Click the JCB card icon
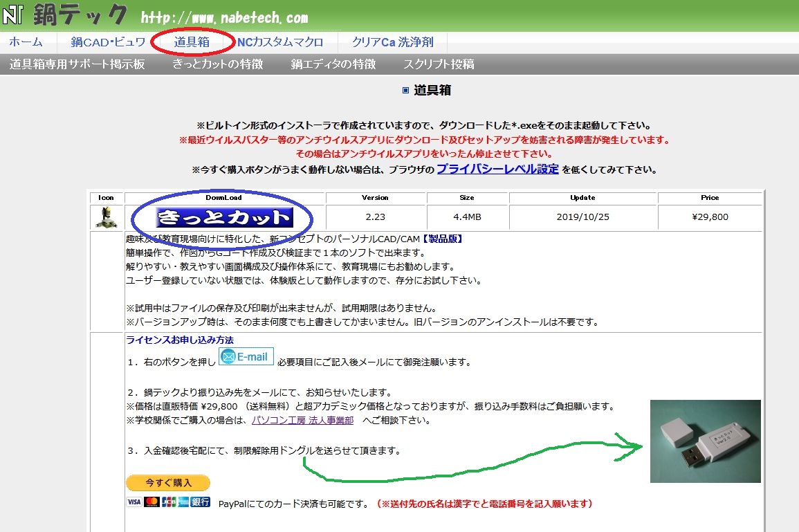The height and width of the screenshot is (532, 799). tap(169, 502)
